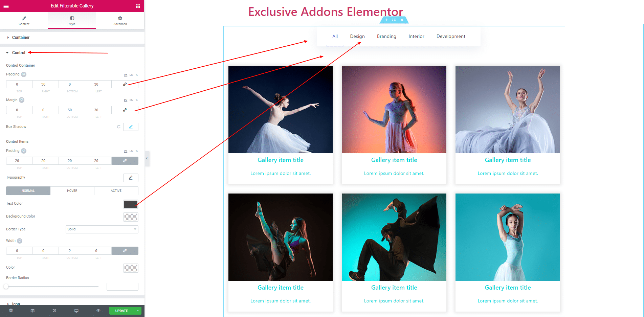Open Typography edit pencil icon

pyautogui.click(x=131, y=178)
